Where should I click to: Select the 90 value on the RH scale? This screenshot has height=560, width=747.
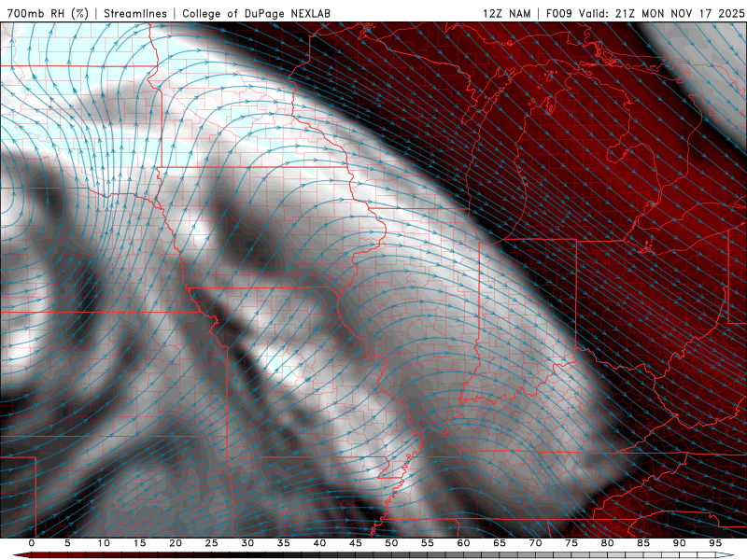coord(679,543)
